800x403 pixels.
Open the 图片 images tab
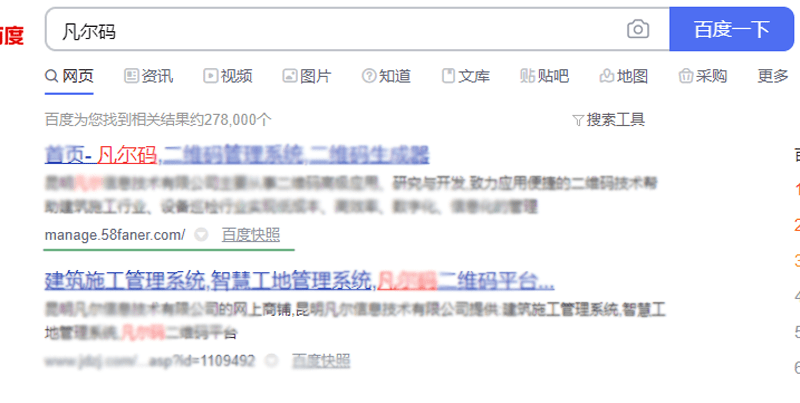click(x=307, y=76)
